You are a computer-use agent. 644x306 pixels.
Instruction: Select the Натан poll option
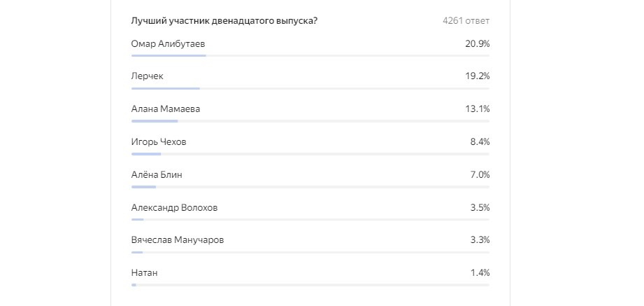click(145, 273)
